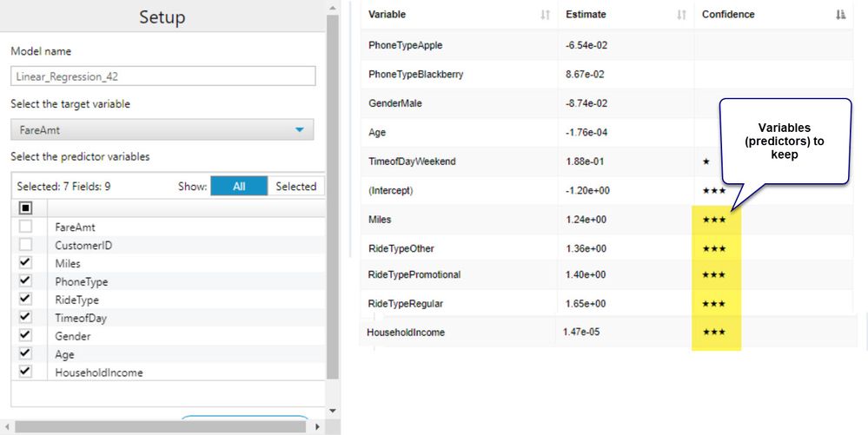This screenshot has height=435, width=868.
Task: Enable the CustomerID predictor checkbox
Action: pos(25,245)
